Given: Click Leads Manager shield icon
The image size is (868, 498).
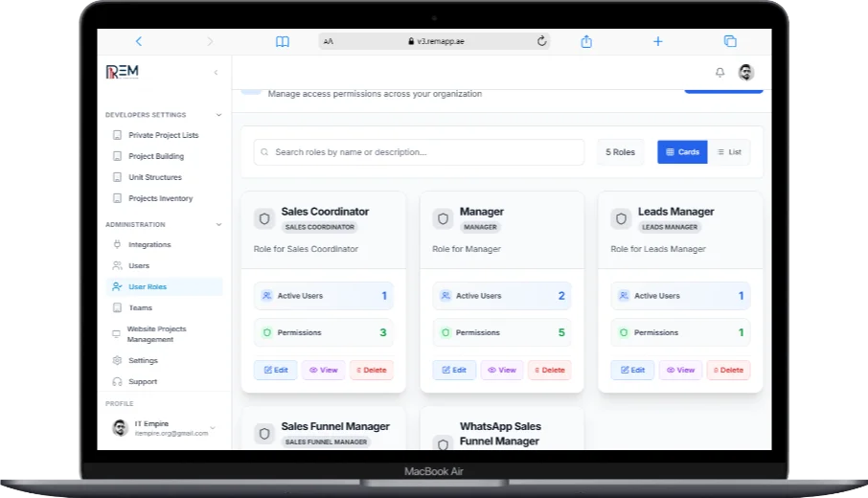Looking at the screenshot, I should coord(621,219).
